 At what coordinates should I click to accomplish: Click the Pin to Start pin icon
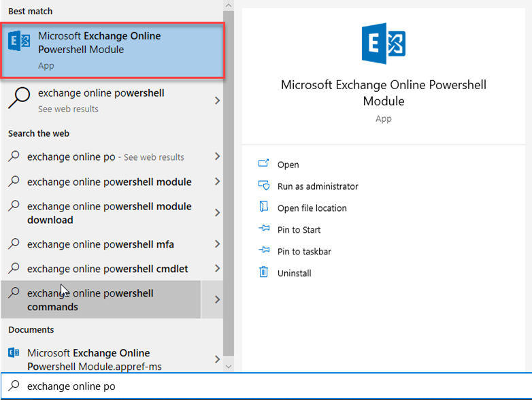(264, 229)
